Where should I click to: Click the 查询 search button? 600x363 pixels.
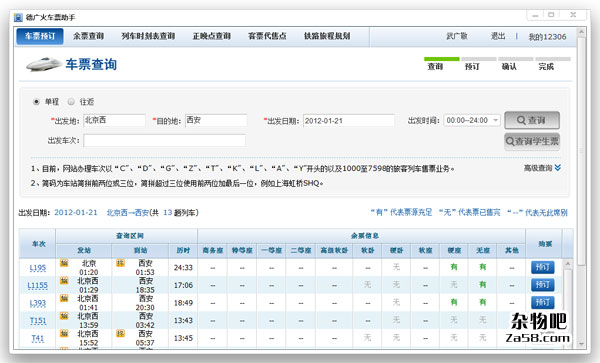[532, 120]
